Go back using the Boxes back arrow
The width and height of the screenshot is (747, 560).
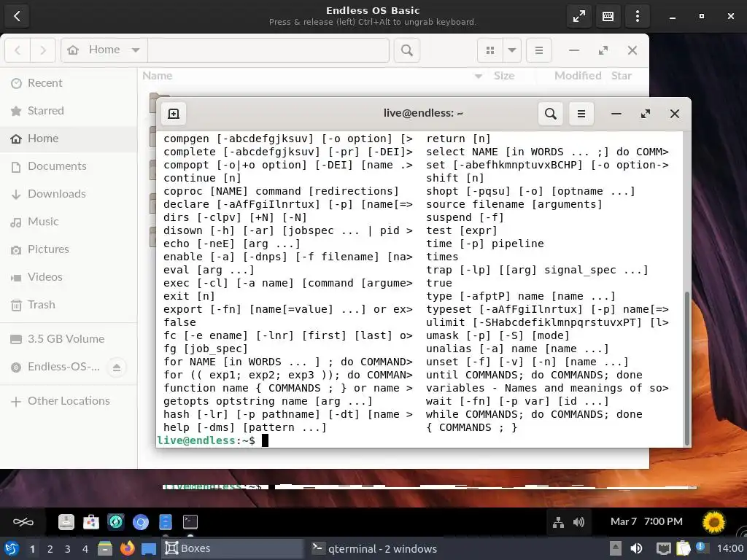17,16
